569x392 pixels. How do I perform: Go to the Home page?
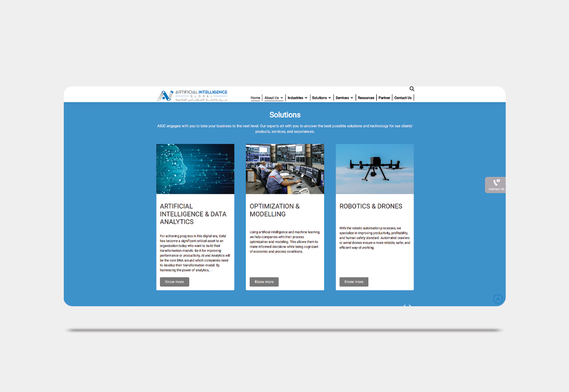pyautogui.click(x=256, y=98)
